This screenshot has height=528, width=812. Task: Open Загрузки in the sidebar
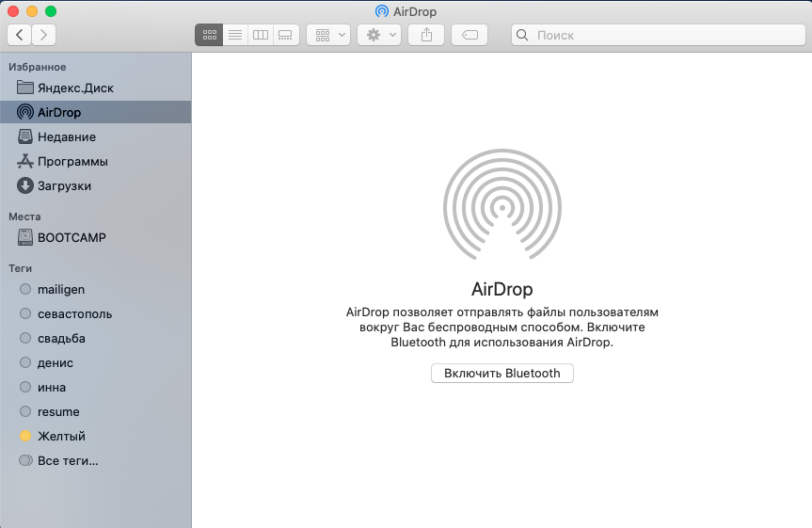tap(64, 186)
